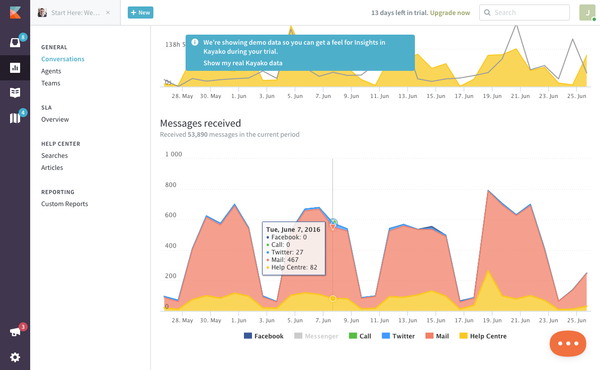Click the info icon in demo data banner

[195, 42]
